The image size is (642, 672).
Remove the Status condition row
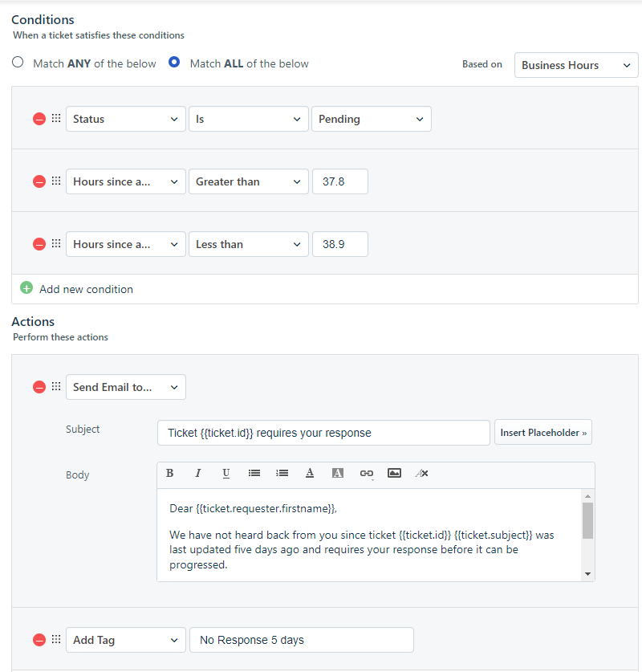coord(39,119)
